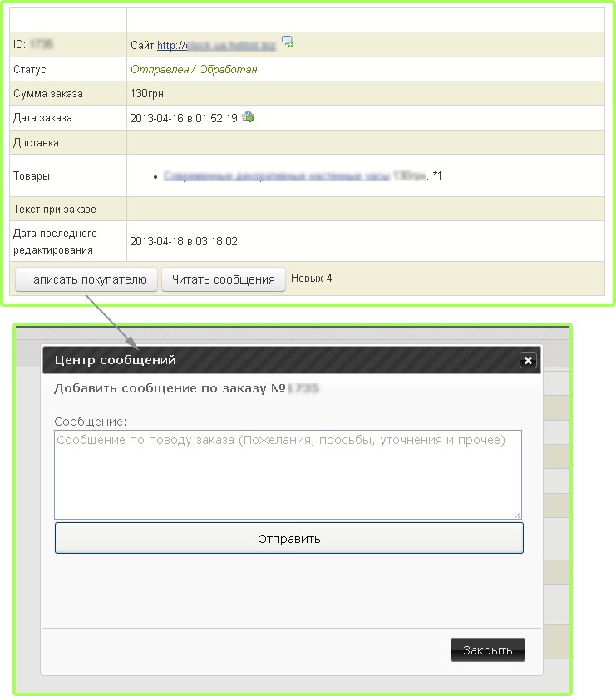Image resolution: width=616 pixels, height=696 pixels.
Task: Click the icon next to the order date
Action: point(248,117)
